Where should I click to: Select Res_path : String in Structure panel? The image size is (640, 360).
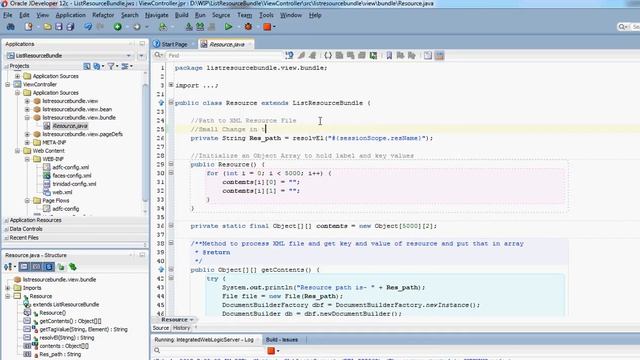[60, 354]
